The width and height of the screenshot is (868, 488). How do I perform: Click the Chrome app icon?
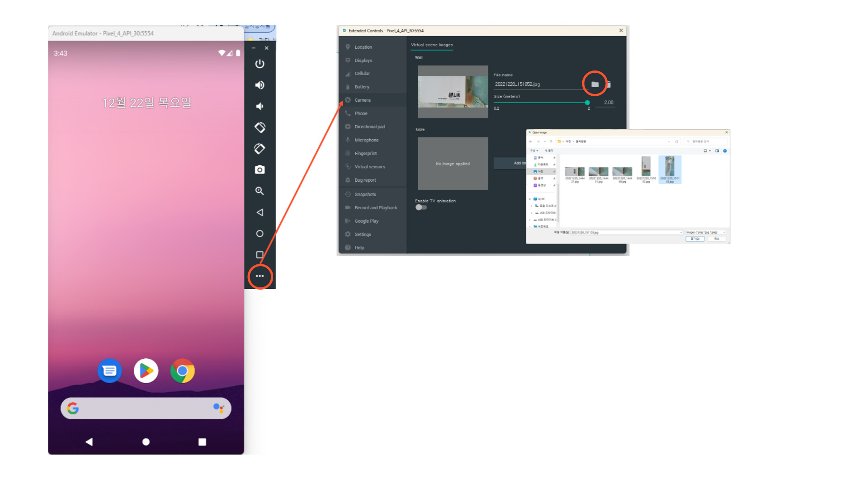tap(183, 371)
